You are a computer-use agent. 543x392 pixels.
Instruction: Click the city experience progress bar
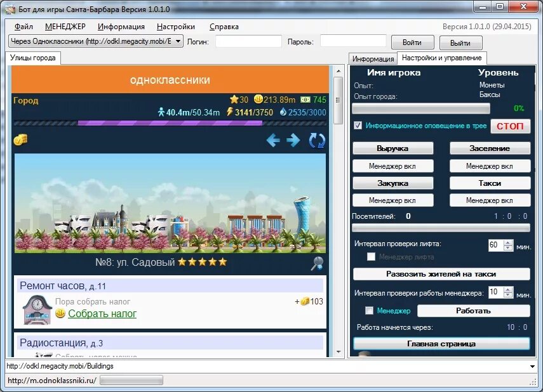[421, 108]
